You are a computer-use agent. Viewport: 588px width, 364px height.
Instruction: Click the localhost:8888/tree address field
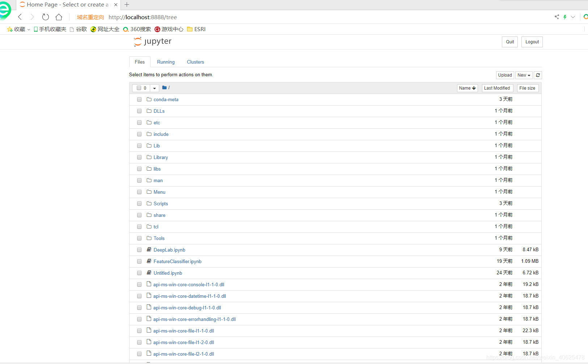(143, 17)
